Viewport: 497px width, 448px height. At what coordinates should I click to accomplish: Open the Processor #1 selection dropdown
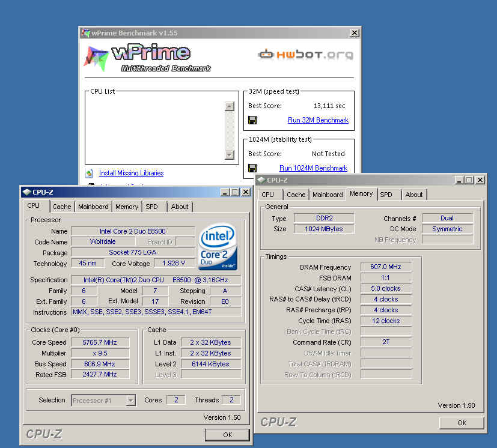pyautogui.click(x=130, y=401)
